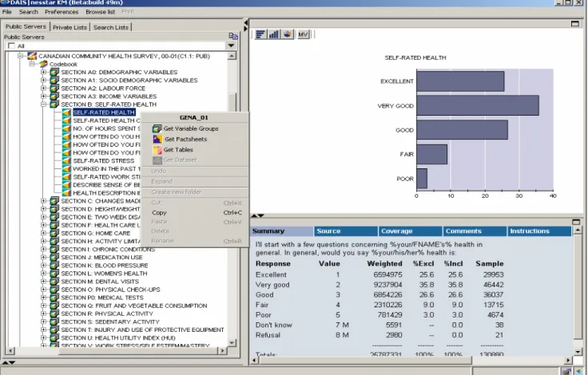Click the VERY GOOD chart bar
This screenshot has height=375, width=588.
(478, 105)
